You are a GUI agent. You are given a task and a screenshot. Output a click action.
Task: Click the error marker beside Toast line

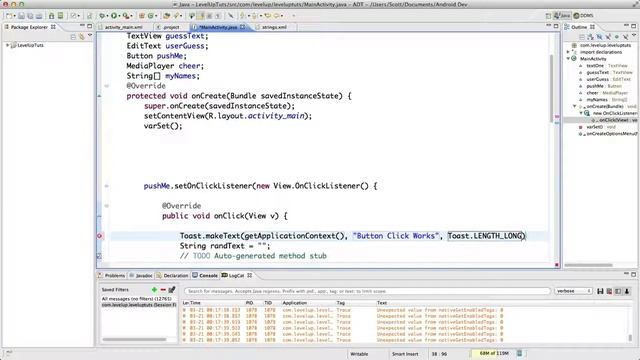[x=99, y=236]
